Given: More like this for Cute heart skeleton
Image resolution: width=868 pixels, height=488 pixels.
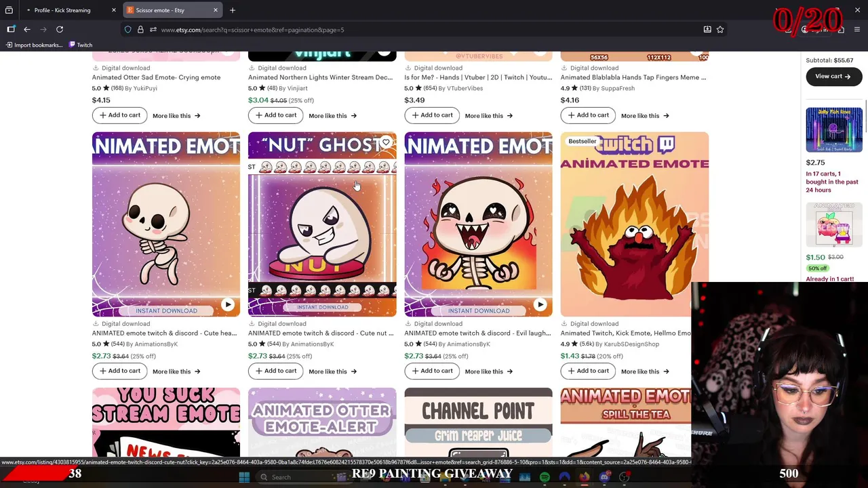Looking at the screenshot, I should click(176, 371).
